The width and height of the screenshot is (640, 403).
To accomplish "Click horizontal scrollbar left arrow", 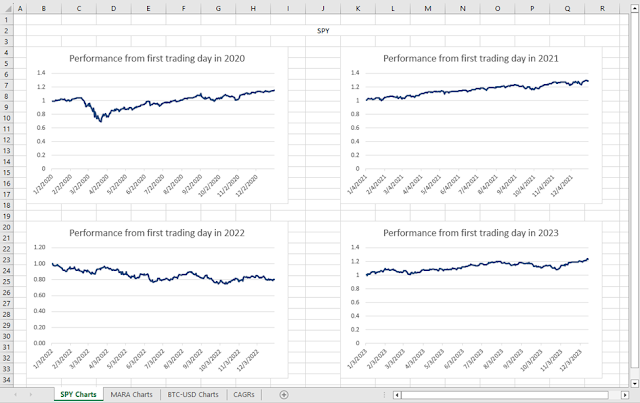I will point(397,395).
